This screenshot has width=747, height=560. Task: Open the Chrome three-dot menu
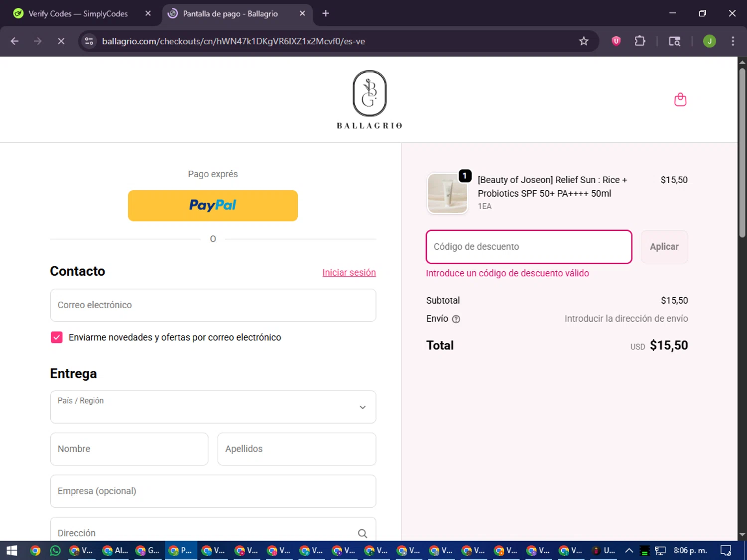point(733,41)
